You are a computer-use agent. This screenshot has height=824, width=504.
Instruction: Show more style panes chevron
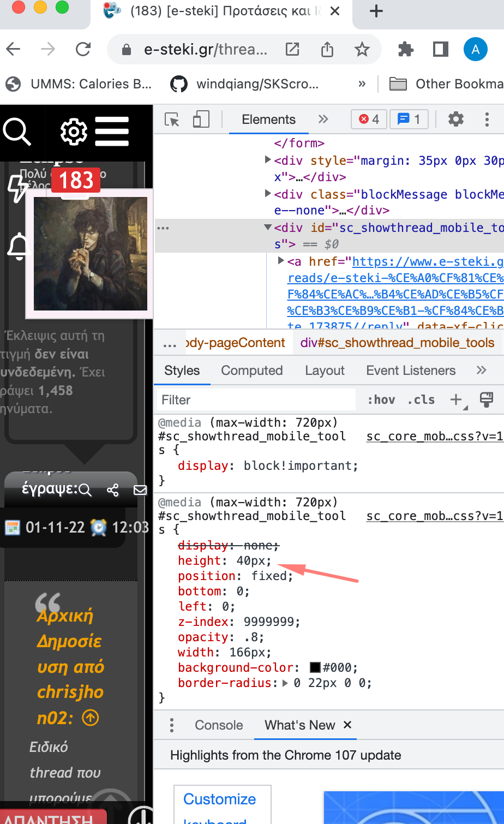[481, 371]
